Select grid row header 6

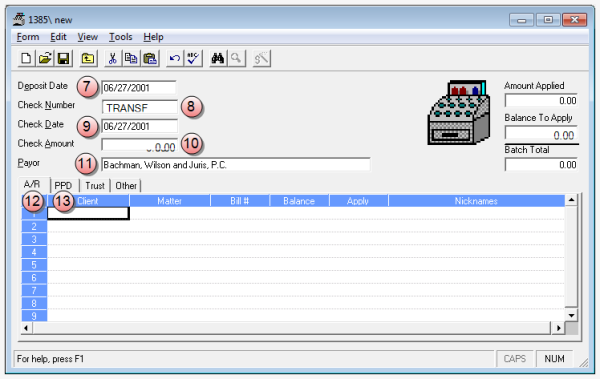click(x=34, y=278)
